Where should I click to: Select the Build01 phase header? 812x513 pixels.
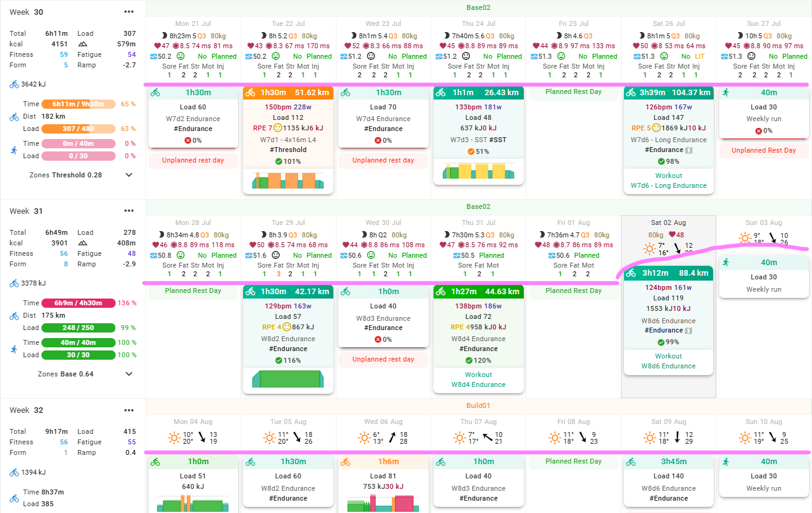tap(478, 405)
